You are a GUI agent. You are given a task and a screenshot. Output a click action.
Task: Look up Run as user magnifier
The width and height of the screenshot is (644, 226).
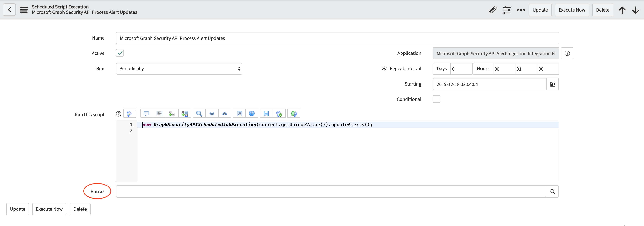(x=552, y=191)
